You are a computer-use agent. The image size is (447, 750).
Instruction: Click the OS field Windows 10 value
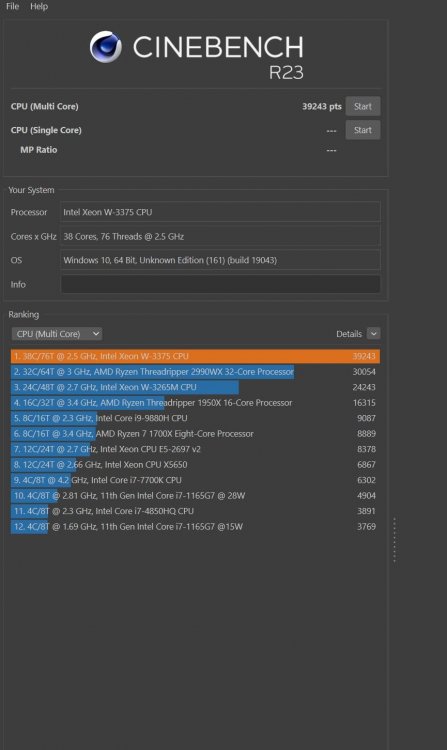(x=220, y=260)
